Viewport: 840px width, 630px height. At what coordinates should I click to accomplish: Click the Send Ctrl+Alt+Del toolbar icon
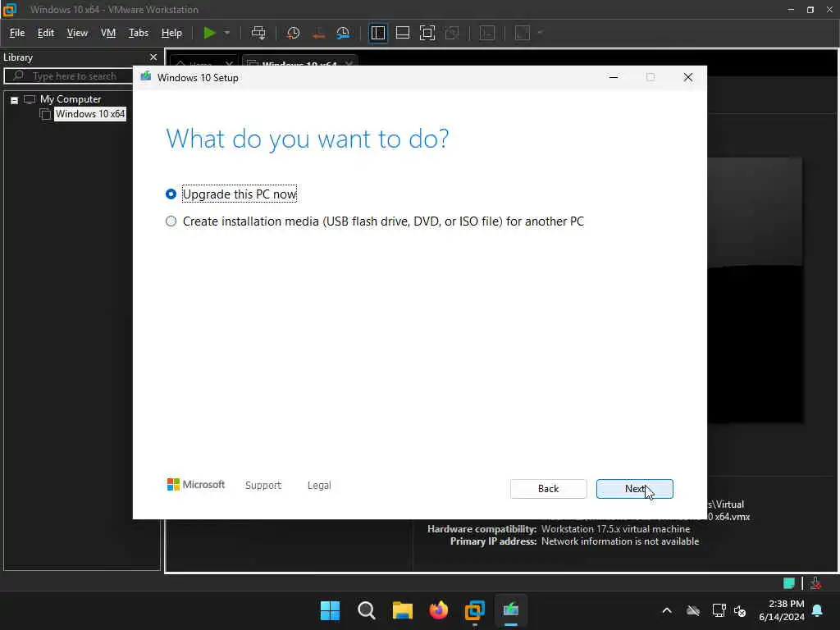(258, 33)
